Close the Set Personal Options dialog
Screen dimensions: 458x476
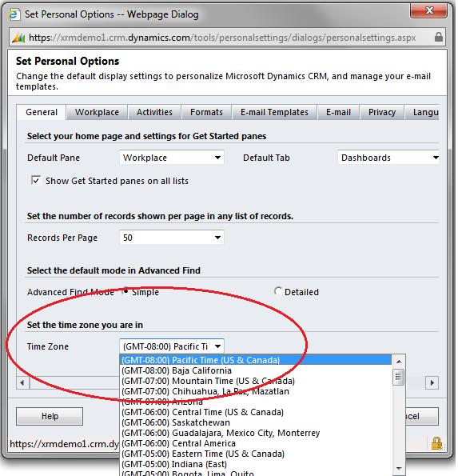(x=428, y=10)
